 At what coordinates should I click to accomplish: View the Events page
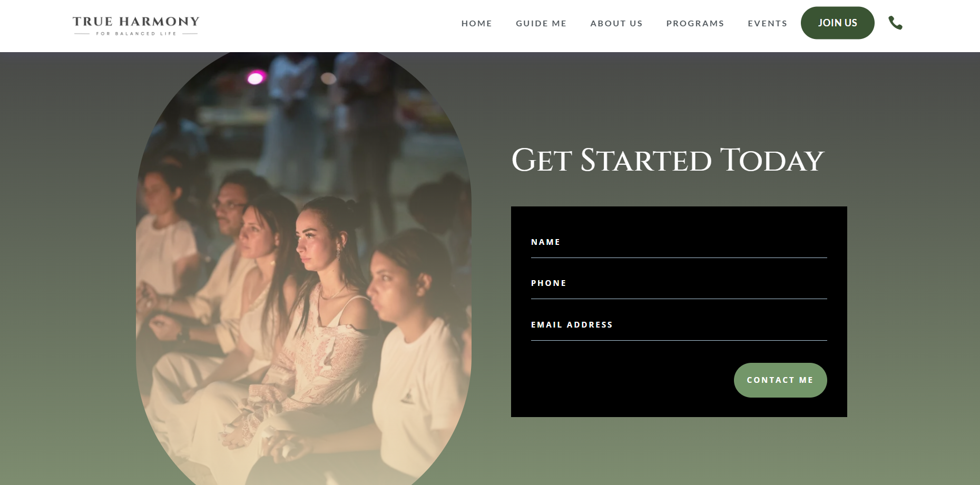tap(767, 23)
